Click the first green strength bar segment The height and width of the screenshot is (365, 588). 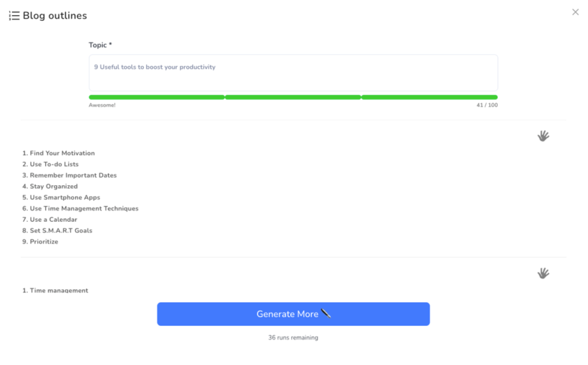click(157, 97)
